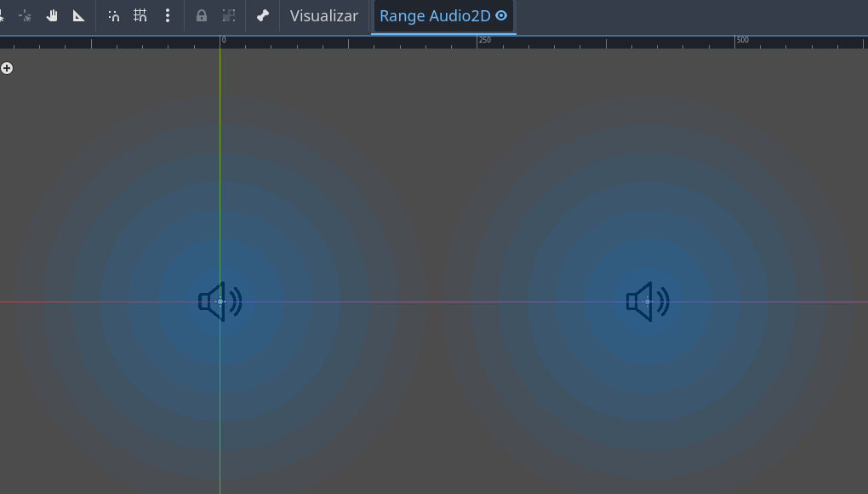The image size is (868, 494).
Task: Select the Move tool
Action: 24,15
